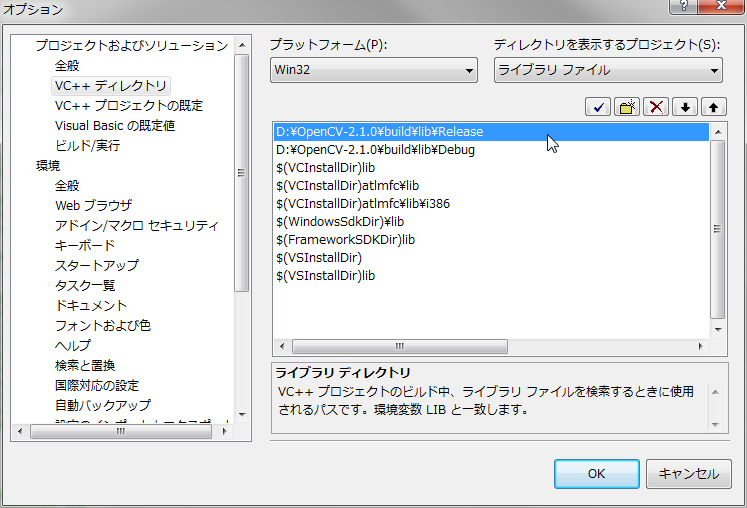Select 全般 under プロジェクトおよびソリューション
Viewport: 747px width, 508px height.
[67, 66]
